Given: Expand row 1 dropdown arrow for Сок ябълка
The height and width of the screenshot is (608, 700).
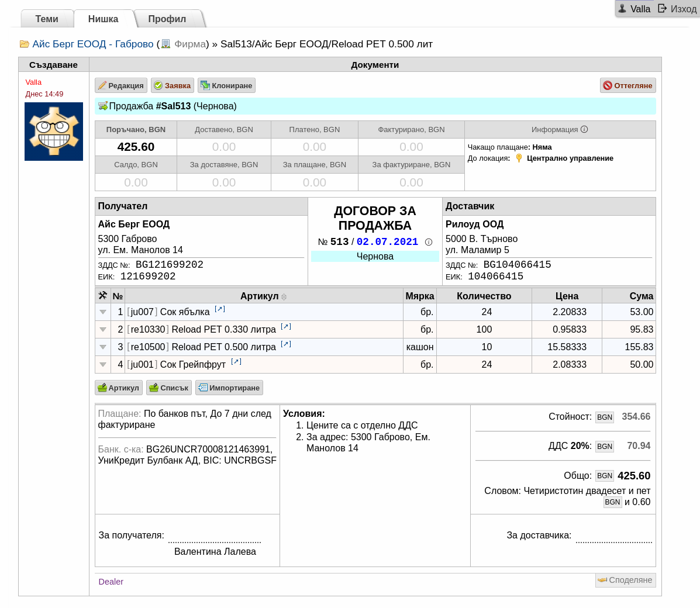Looking at the screenshot, I should pyautogui.click(x=103, y=312).
